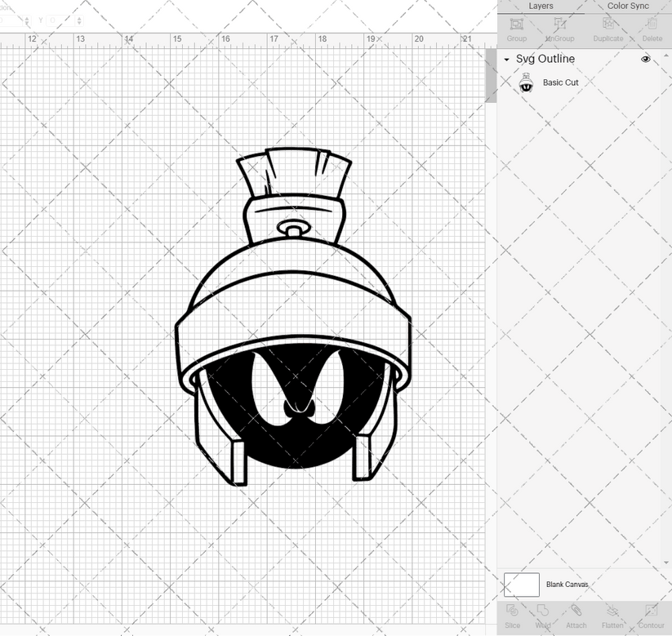Viewport: 672px width, 636px height.
Task: Click the Blank Canvas label
Action: [x=568, y=585]
